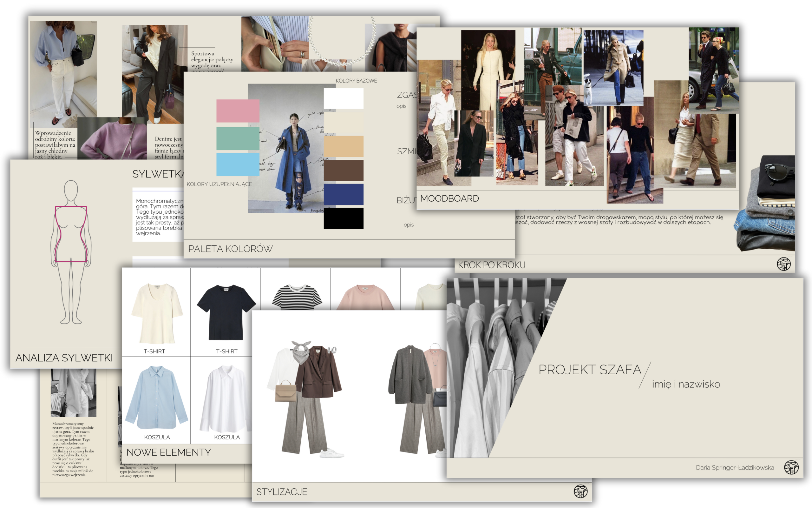812x508 pixels.
Task: Select the white base color swatch
Action: (344, 98)
